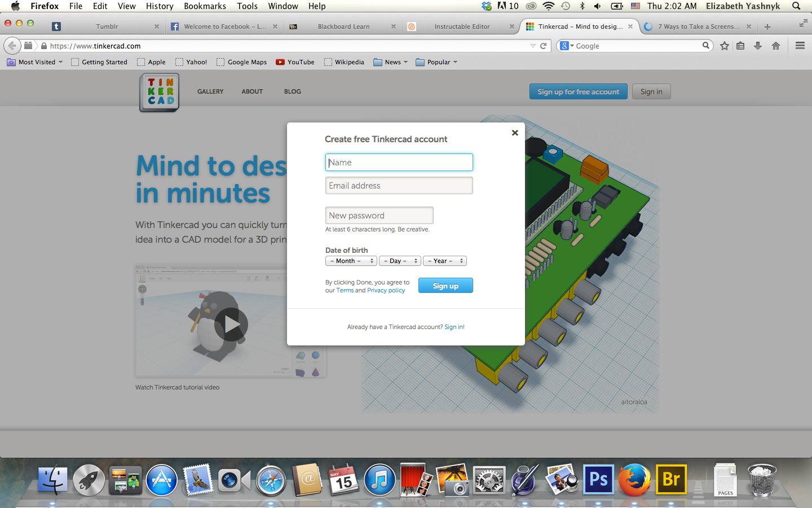Show bookmarks via the clipboard-style sidebar icon
The height and width of the screenshot is (508, 812).
[x=740, y=46]
